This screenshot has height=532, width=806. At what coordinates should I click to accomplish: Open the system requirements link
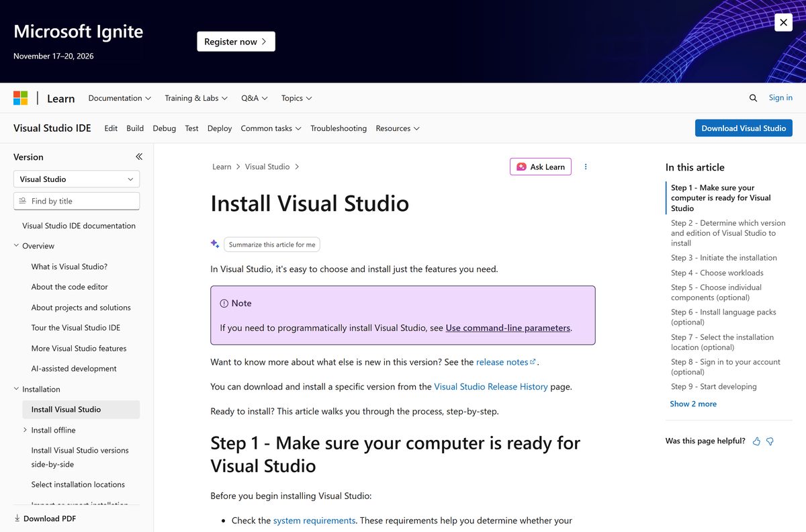click(x=314, y=521)
